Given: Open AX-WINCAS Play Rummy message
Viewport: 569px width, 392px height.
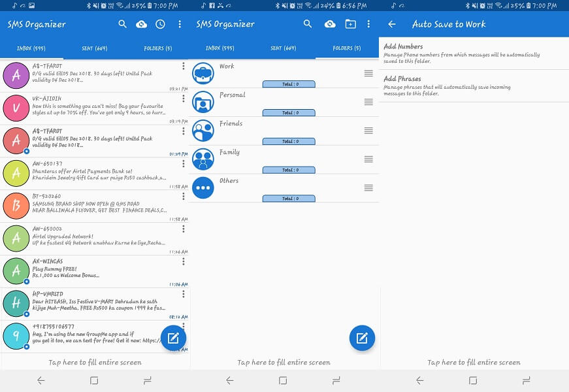Looking at the screenshot, I should pyautogui.click(x=94, y=271).
